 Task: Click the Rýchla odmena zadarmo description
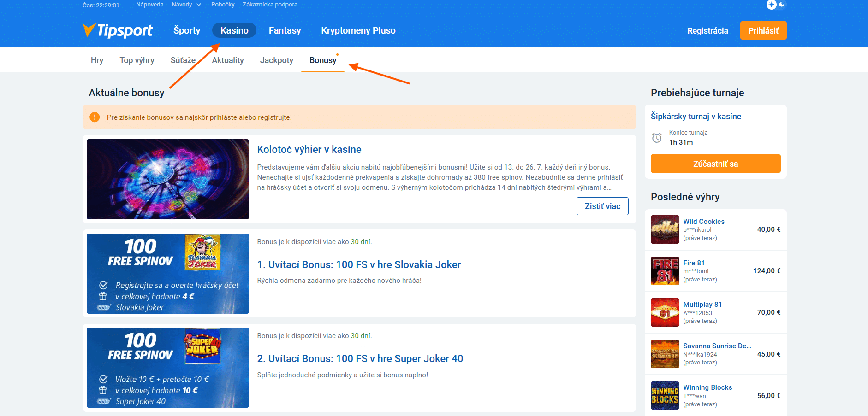coord(339,281)
